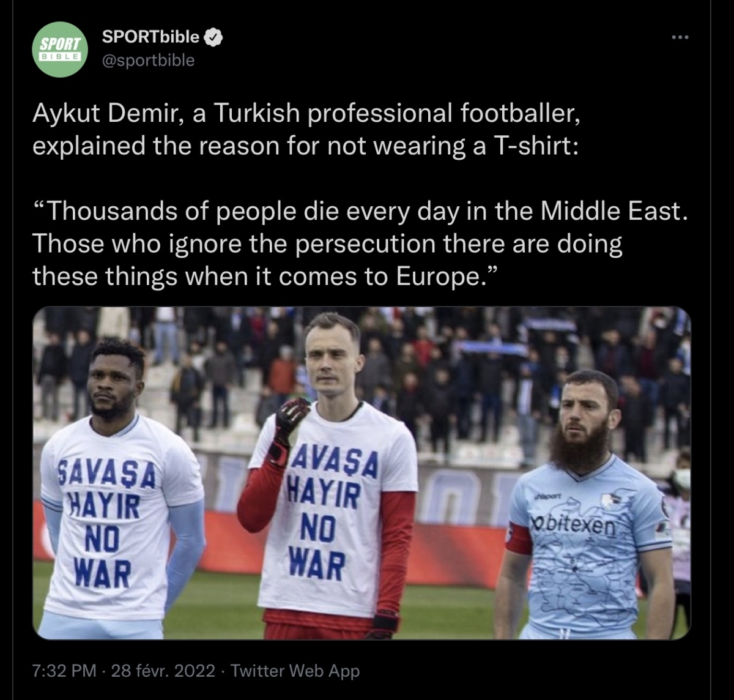This screenshot has width=734, height=700.
Task: Click the SPORTbible display name
Action: [150, 37]
